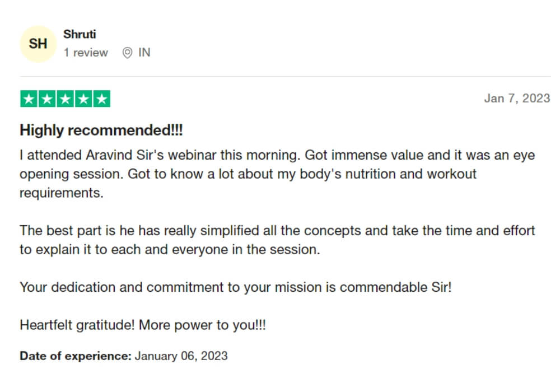
Task: Click the "1 review" count text
Action: pos(86,53)
